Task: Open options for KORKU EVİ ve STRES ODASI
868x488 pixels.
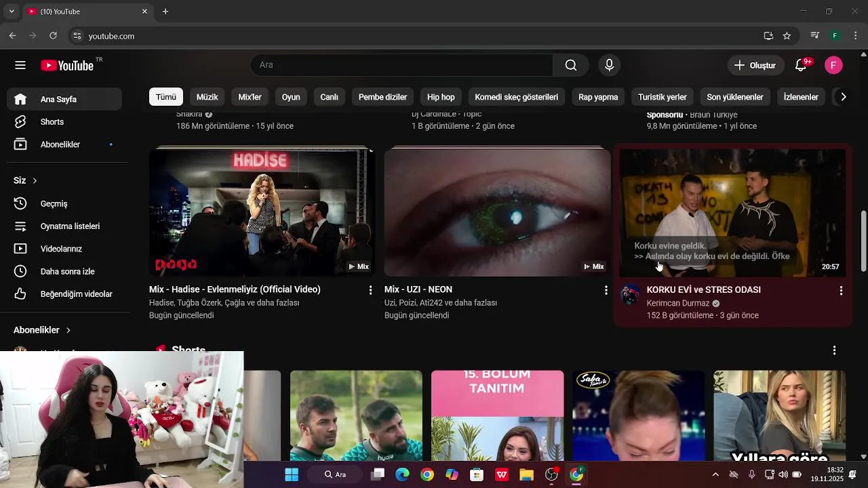Action: (841, 290)
